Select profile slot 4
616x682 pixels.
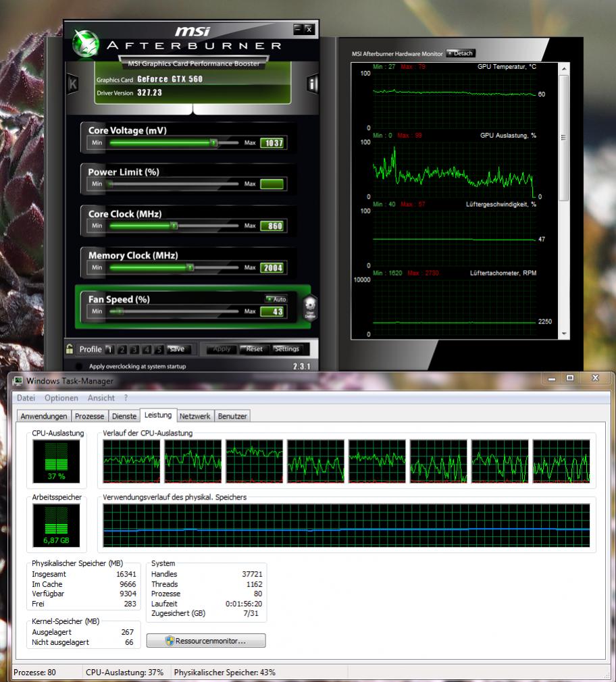(147, 349)
